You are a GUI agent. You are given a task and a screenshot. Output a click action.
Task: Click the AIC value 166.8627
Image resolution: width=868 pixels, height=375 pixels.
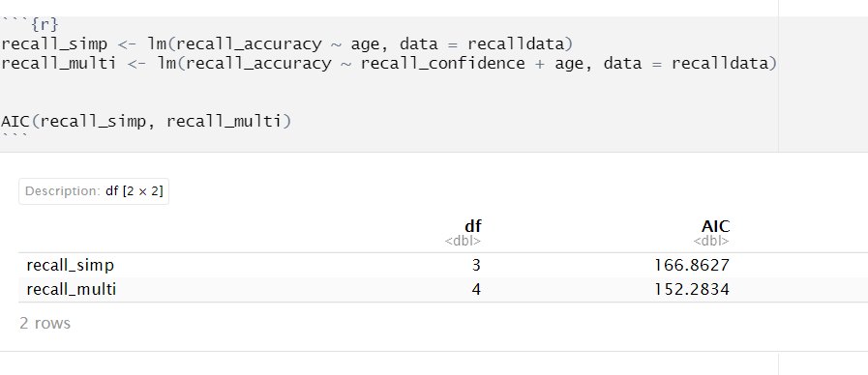(x=692, y=266)
